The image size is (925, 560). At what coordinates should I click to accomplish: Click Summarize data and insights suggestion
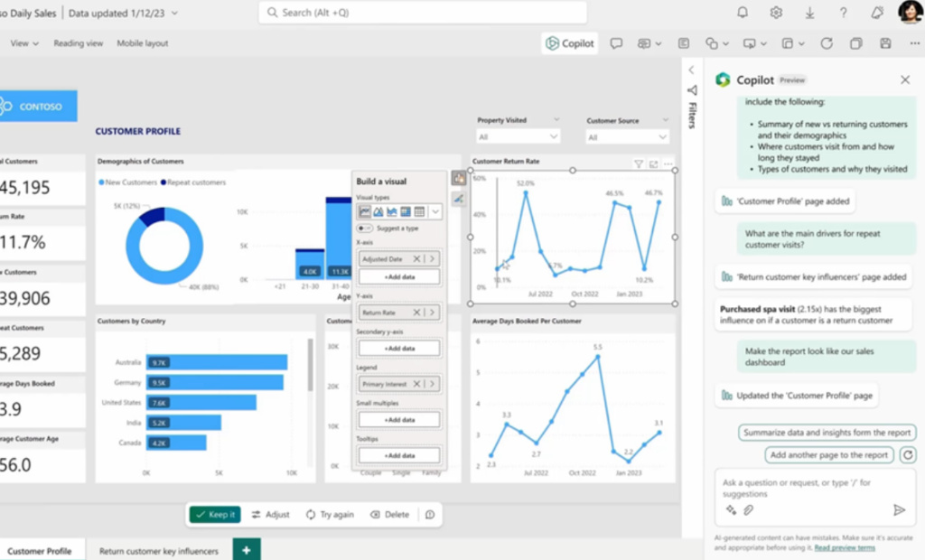(827, 433)
